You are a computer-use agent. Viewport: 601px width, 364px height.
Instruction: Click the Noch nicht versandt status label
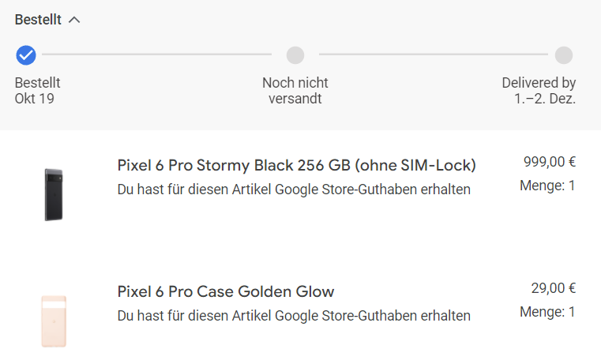pyautogui.click(x=295, y=91)
